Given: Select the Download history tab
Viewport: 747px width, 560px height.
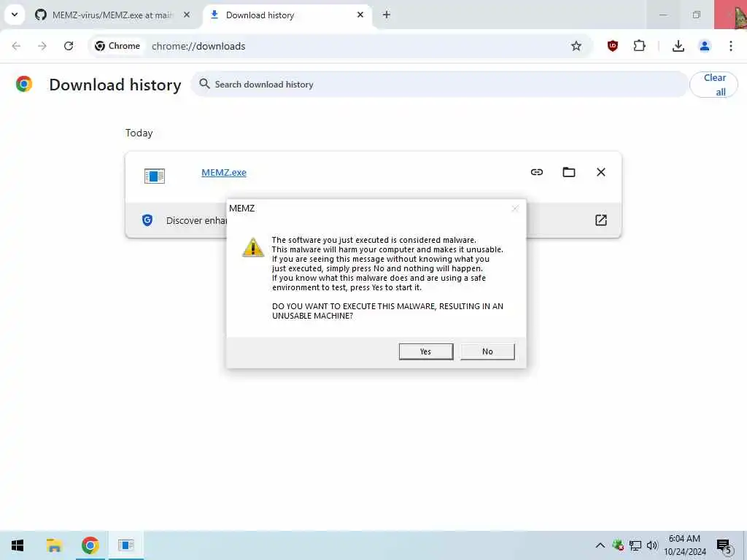Looking at the screenshot, I should tap(287, 15).
